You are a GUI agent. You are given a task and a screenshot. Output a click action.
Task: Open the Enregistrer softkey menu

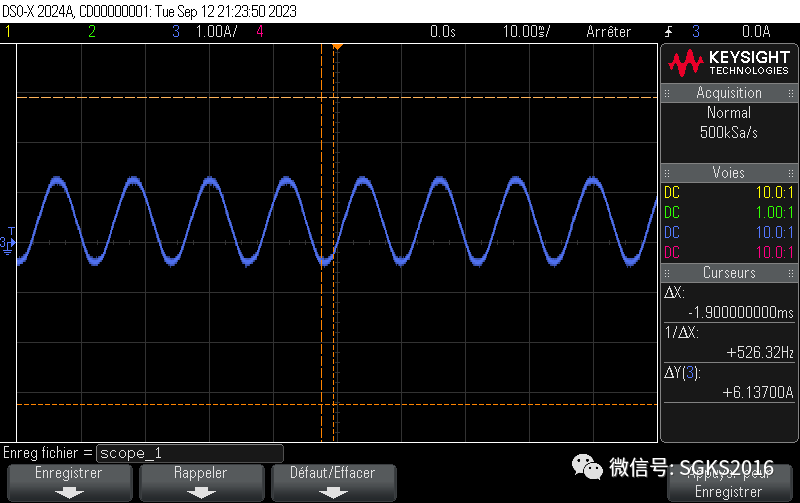pos(69,483)
